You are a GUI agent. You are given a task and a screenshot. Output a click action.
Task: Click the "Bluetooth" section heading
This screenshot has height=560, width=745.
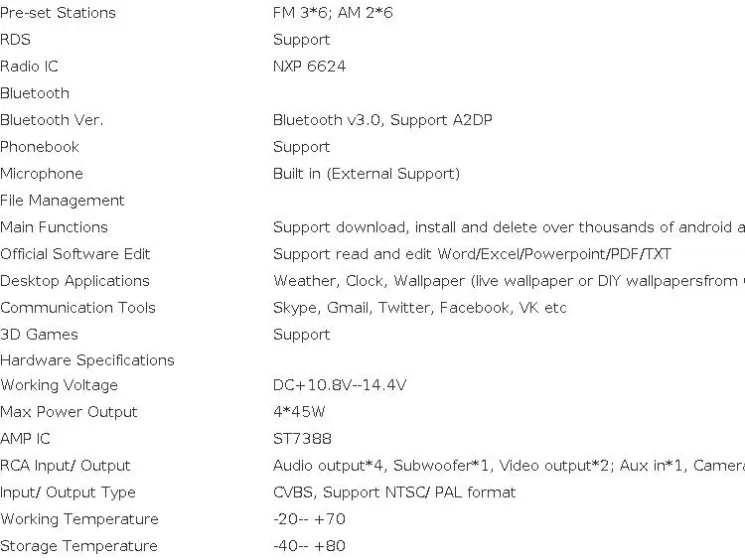tap(35, 93)
